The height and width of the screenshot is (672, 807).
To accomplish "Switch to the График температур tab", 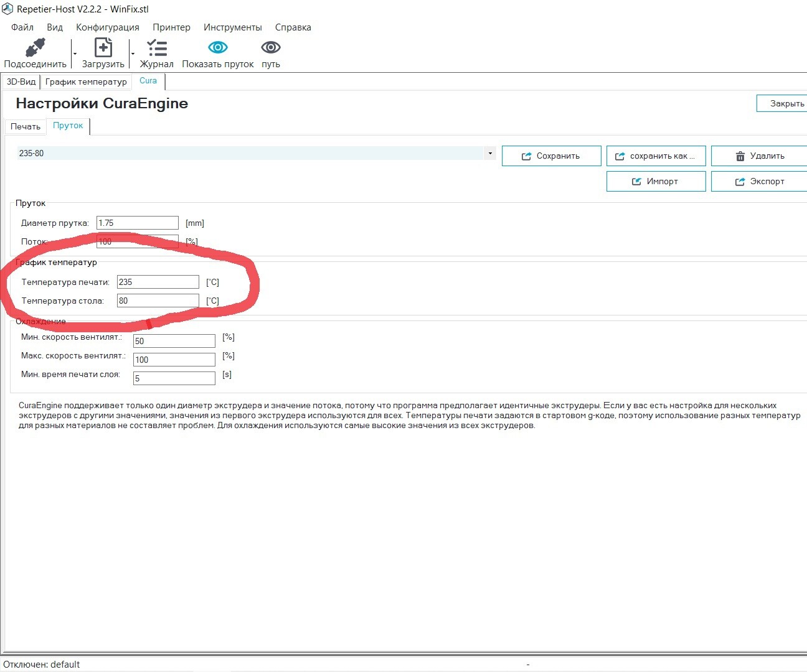I will point(86,82).
